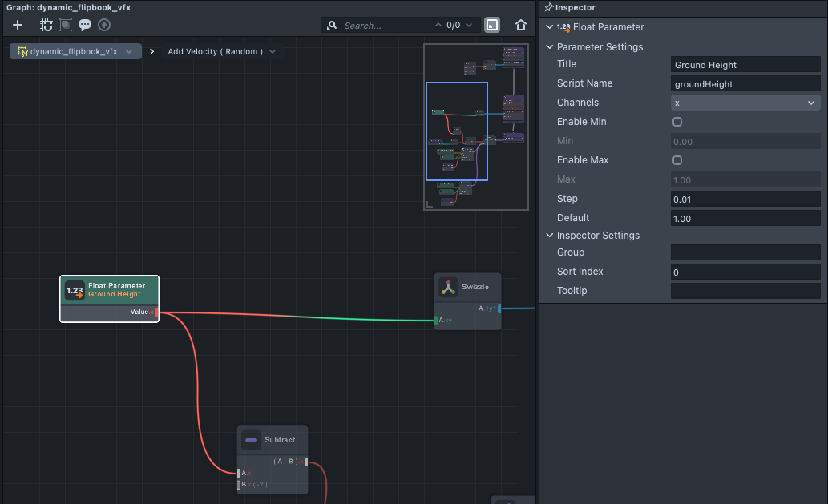
Task: Toggle the minimap display button
Action: pyautogui.click(x=492, y=25)
